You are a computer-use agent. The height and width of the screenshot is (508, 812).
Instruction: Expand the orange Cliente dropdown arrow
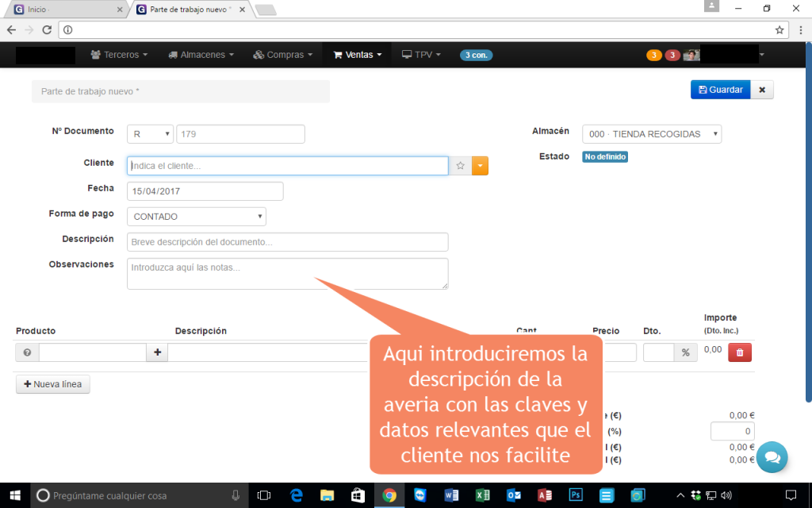click(480, 166)
